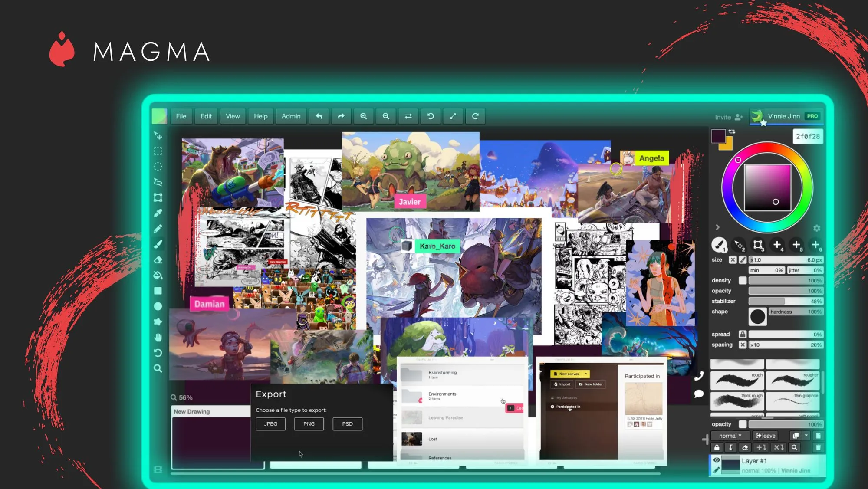Click the fit-to-screen diagonal arrows button
This screenshot has height=489, width=868.
453,116
